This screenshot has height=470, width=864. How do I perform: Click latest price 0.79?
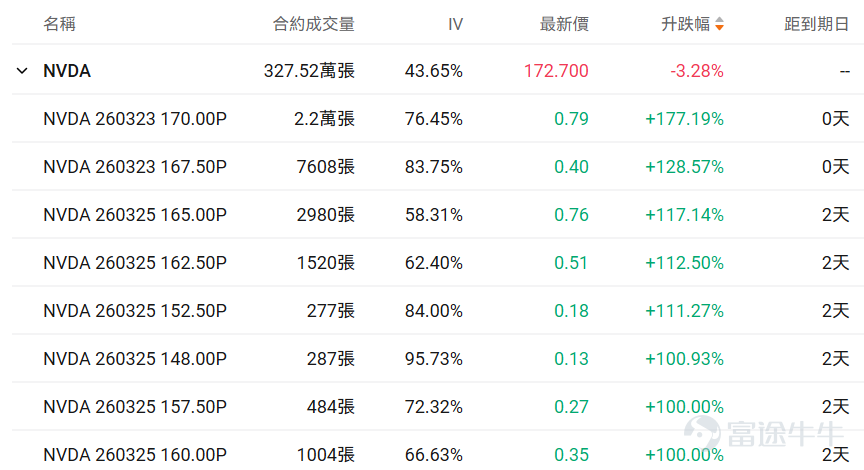coord(571,119)
